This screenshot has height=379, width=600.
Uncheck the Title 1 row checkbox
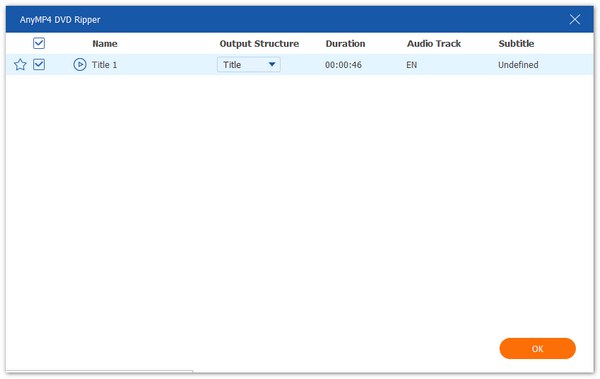click(x=39, y=64)
